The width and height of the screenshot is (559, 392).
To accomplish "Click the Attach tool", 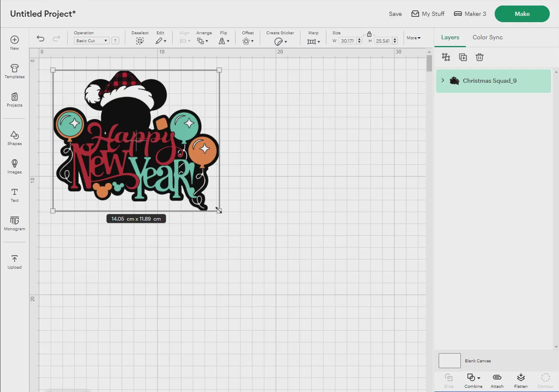I will point(497,380).
